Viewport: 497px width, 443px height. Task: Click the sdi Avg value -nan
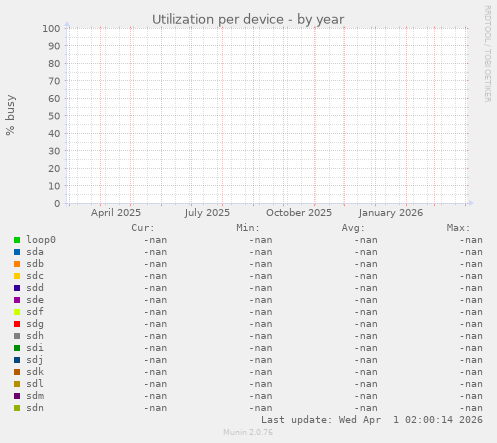[x=366, y=348]
